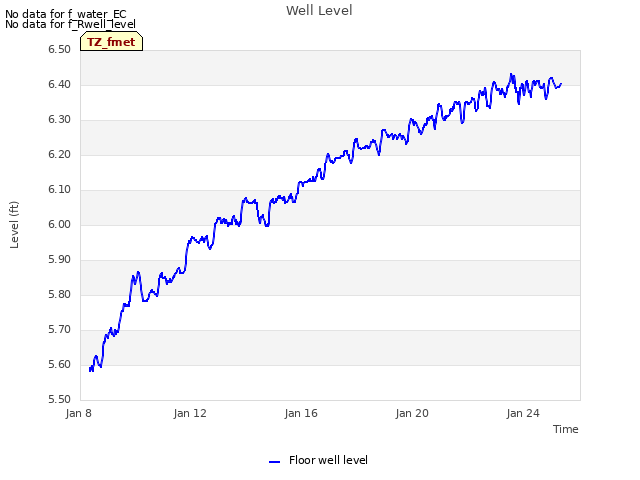
Task: Click the Jan 16 x-axis tick label
Action: click(x=301, y=413)
